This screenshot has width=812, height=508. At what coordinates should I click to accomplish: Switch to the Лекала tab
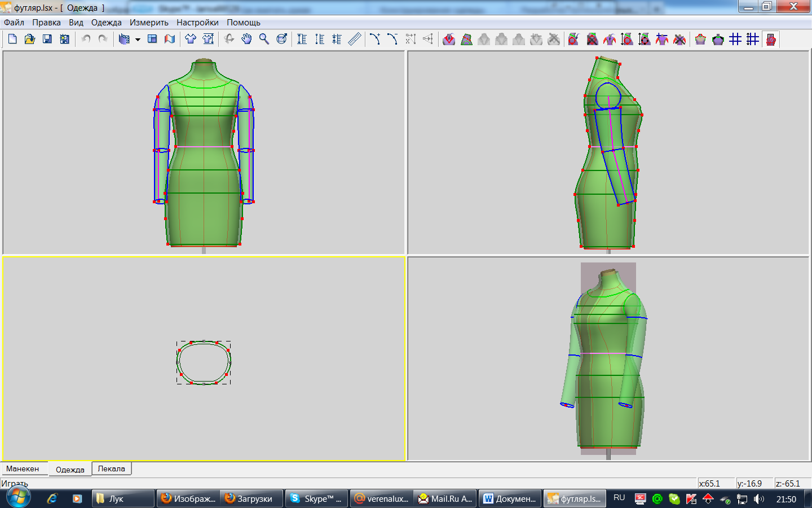point(112,468)
